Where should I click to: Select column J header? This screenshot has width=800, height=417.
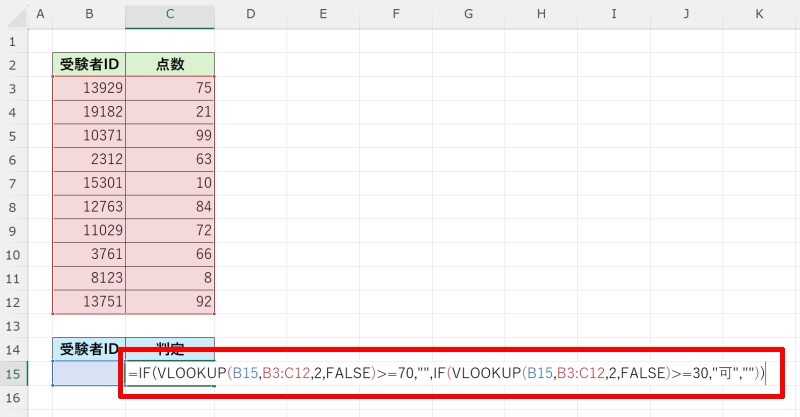pyautogui.click(x=687, y=14)
